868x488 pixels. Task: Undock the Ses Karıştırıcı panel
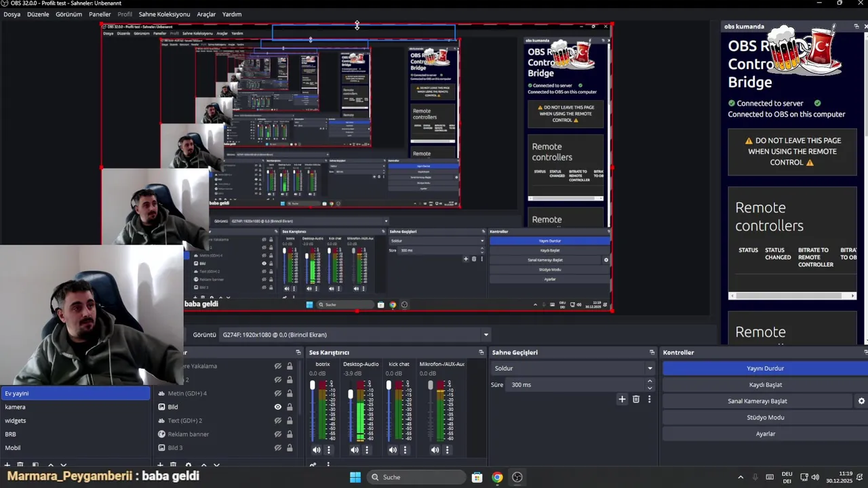(481, 352)
